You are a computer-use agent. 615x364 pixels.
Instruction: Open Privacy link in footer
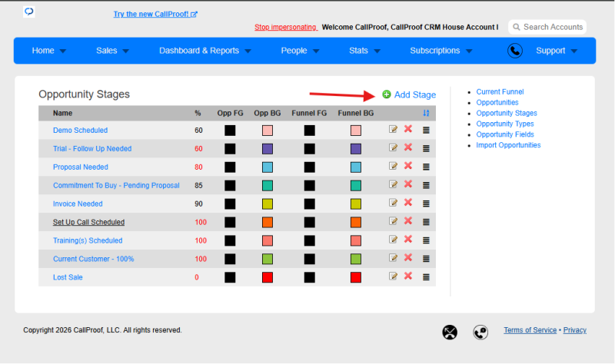pos(574,330)
